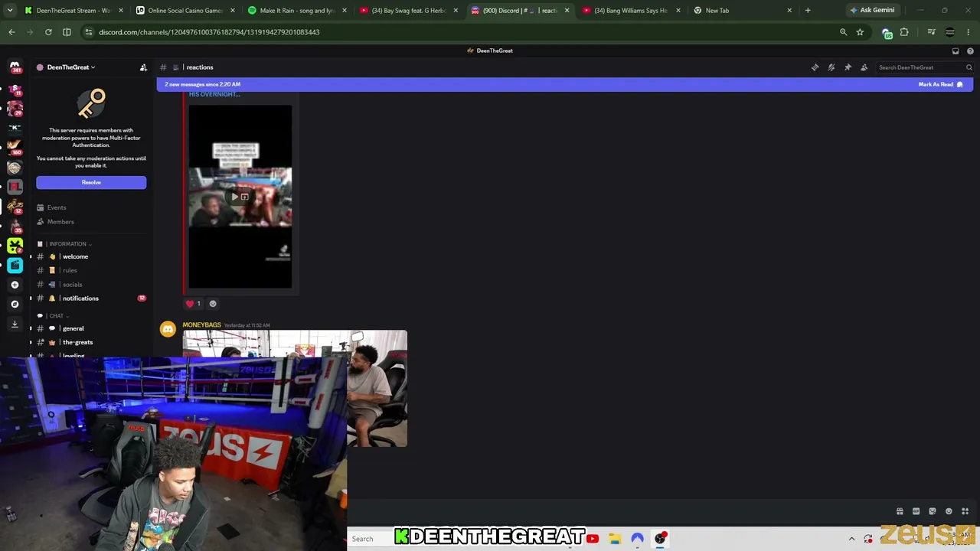Add a reaction with the smiley icon
Viewport: 980px width, 551px height.
coord(213,304)
